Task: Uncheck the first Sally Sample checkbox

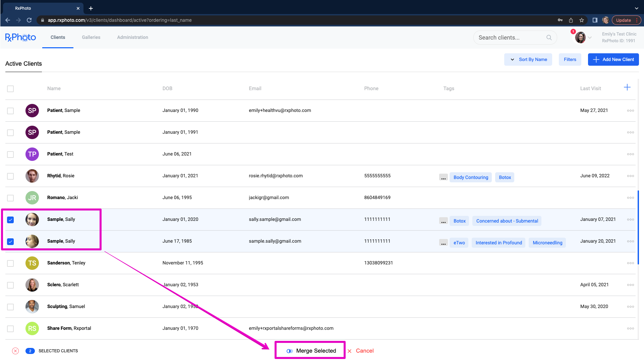Action: tap(10, 220)
